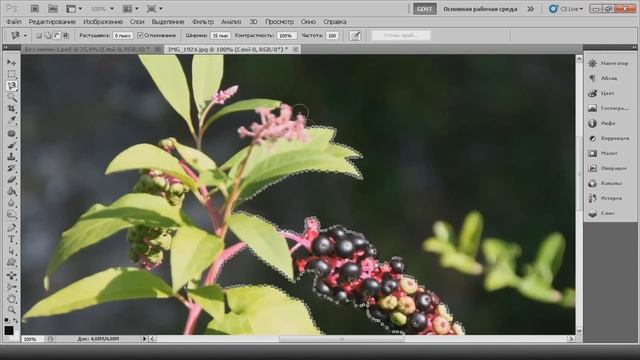Enable New selection mode
This screenshot has height=360, width=640.
click(x=39, y=36)
